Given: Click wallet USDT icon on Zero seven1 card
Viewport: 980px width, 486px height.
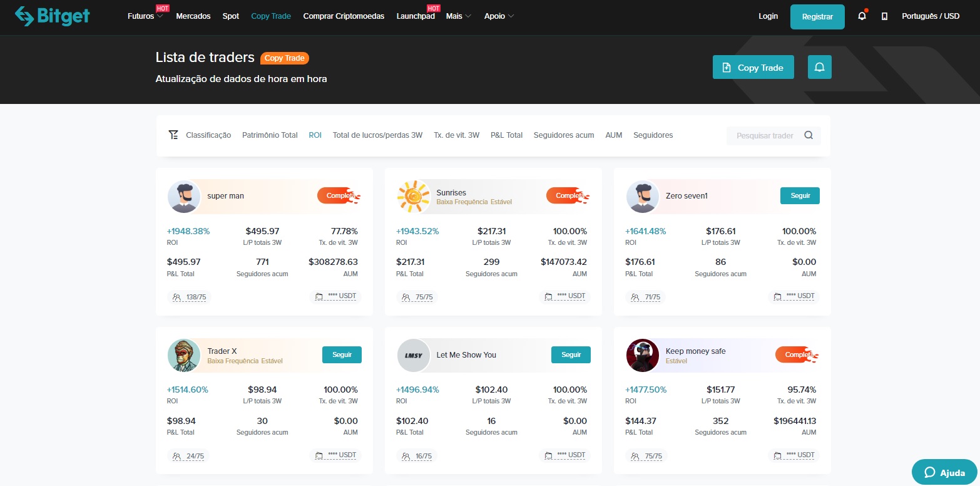Looking at the screenshot, I should (x=777, y=296).
